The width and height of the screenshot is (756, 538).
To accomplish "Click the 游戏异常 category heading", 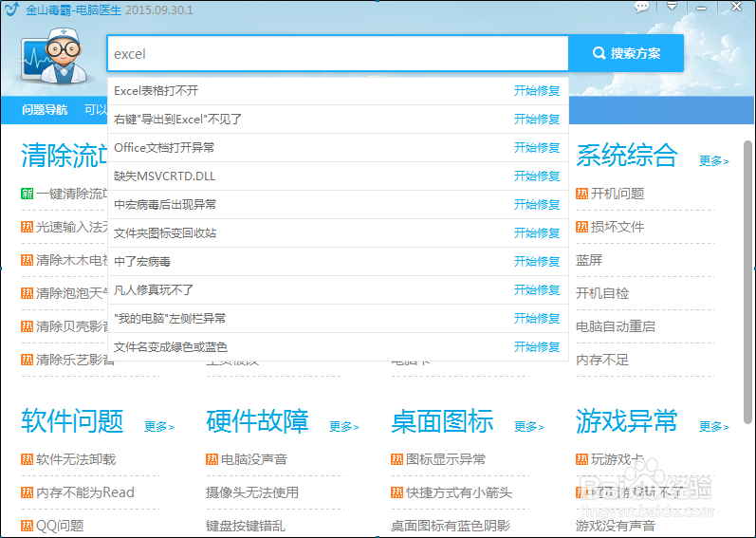I will (x=627, y=421).
